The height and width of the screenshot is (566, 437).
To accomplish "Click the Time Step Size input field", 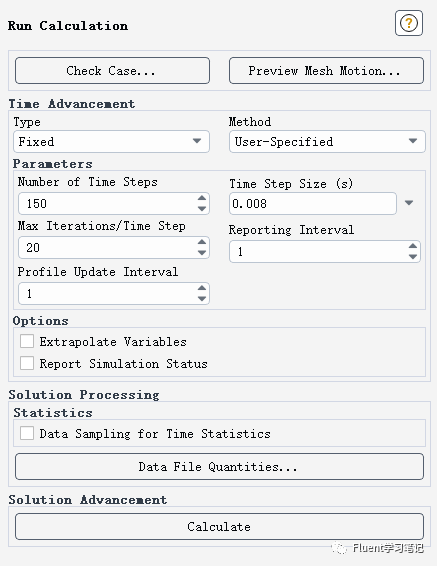I will point(313,204).
